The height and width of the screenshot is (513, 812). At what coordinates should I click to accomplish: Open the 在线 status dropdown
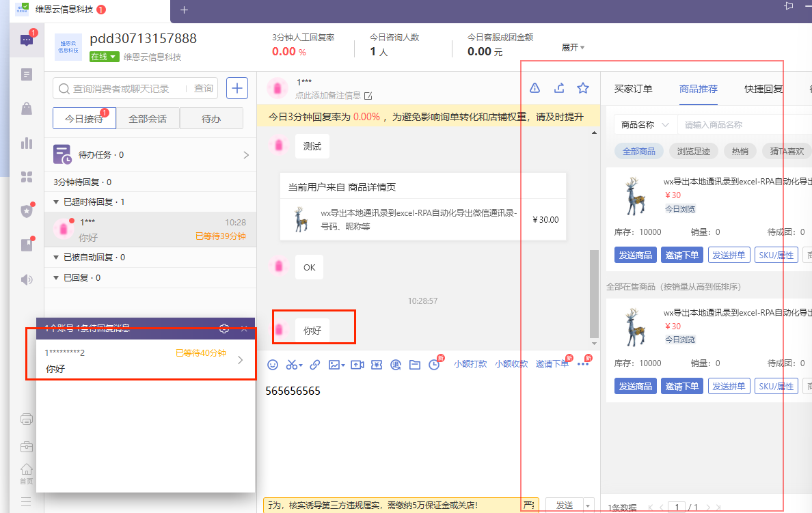pyautogui.click(x=105, y=57)
